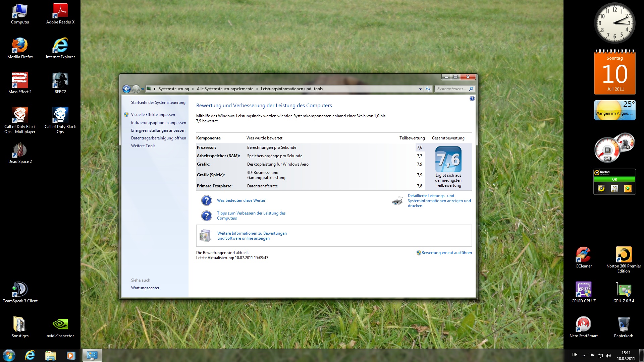The width and height of the screenshot is (644, 362).
Task: Open the CCleaner desktop shortcut
Action: pyautogui.click(x=583, y=255)
